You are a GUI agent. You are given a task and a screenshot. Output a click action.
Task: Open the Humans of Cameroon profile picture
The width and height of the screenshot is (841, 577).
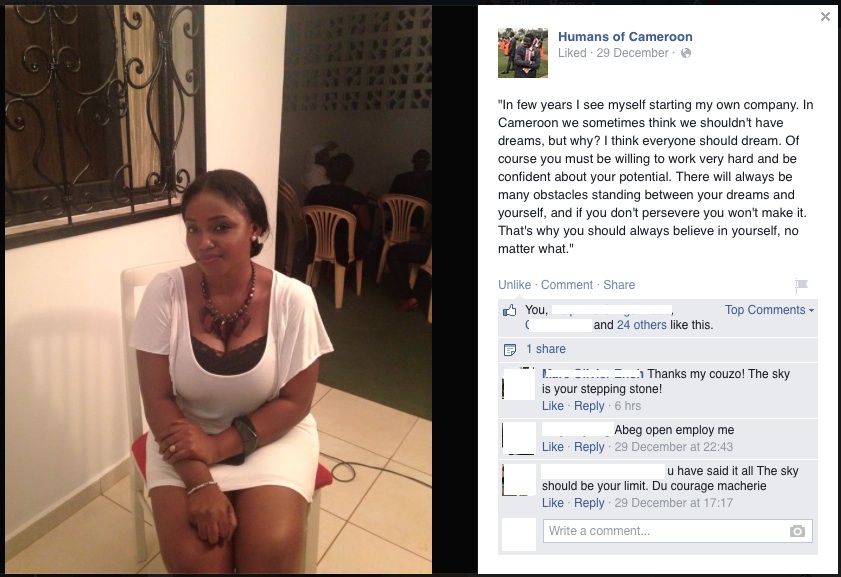click(523, 53)
